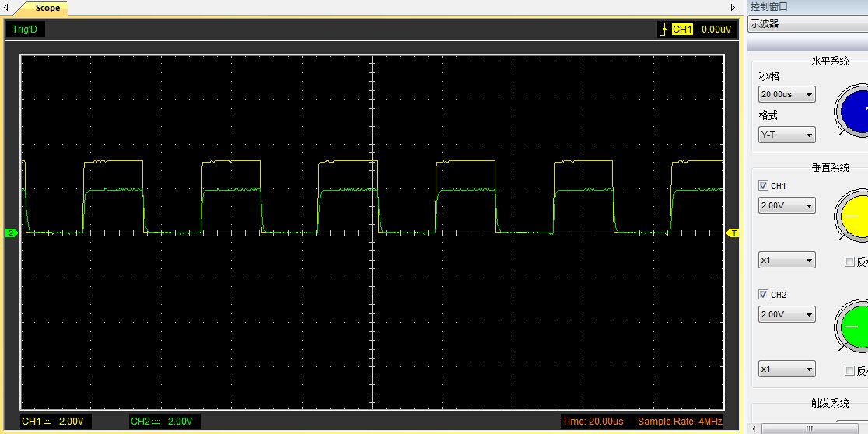Toggle the CH2 invert checkbox
Viewport: 868px width, 434px height.
(850, 371)
